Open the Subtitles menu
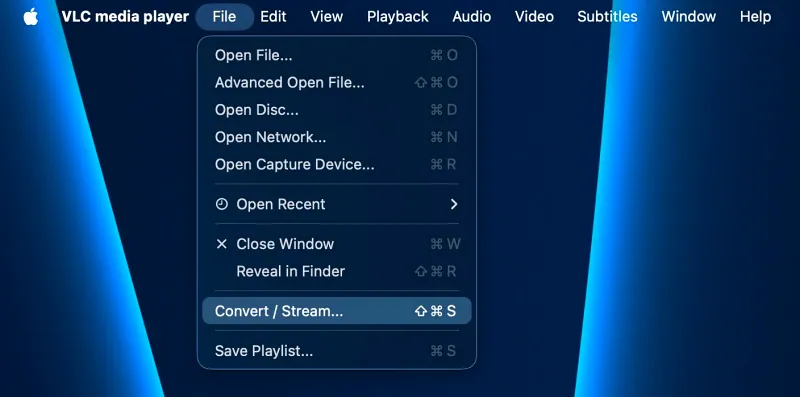This screenshot has width=800, height=397. coord(607,16)
